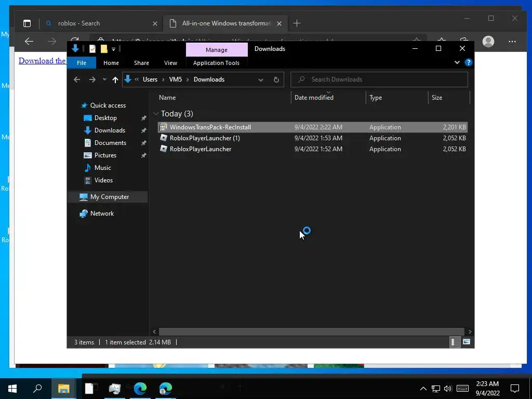
Task: Click the roblox - Search browser tab
Action: 102,23
